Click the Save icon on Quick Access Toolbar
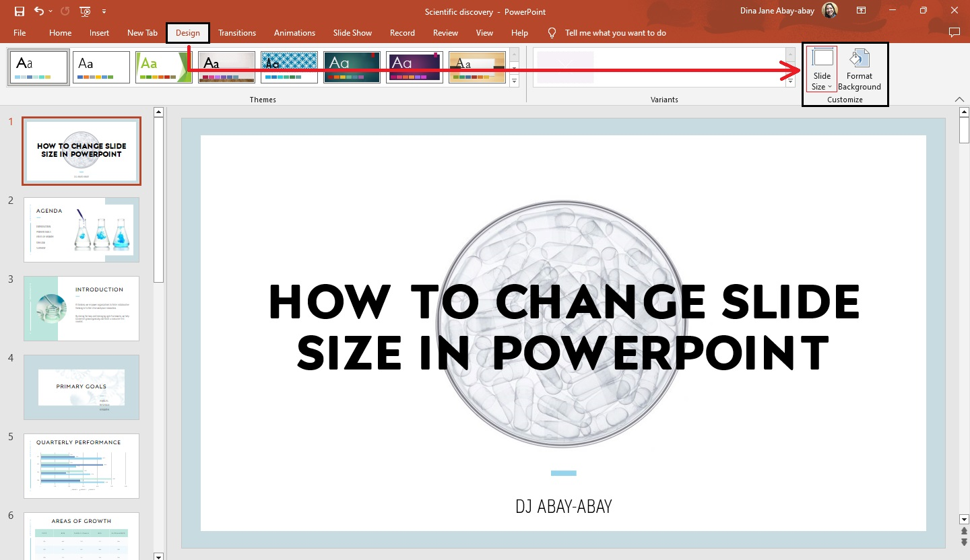The image size is (970, 560). [19, 11]
